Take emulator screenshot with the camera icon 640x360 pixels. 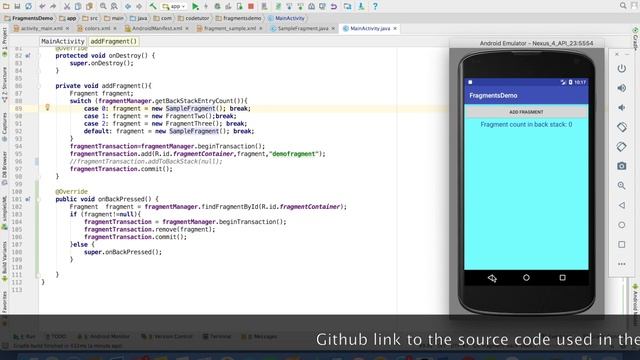pos(622,166)
